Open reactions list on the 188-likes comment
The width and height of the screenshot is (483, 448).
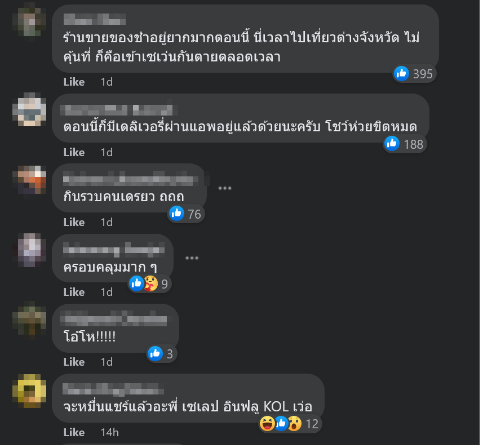click(405, 144)
